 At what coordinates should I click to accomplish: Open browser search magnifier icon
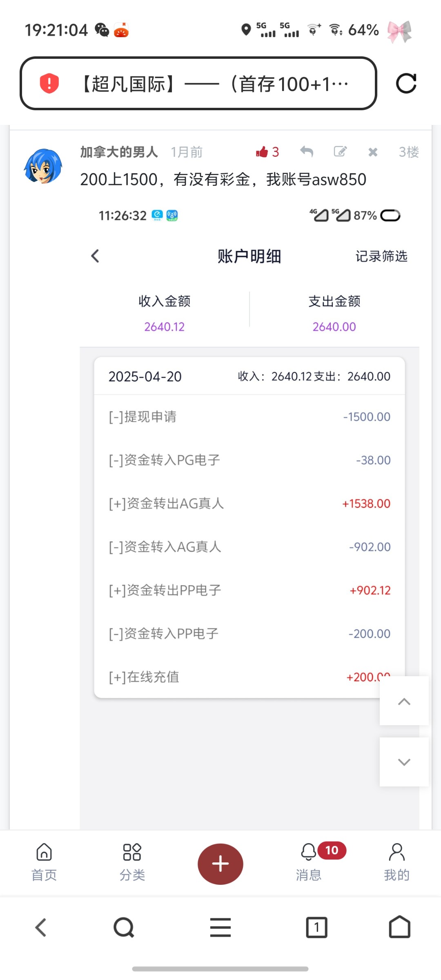click(124, 927)
